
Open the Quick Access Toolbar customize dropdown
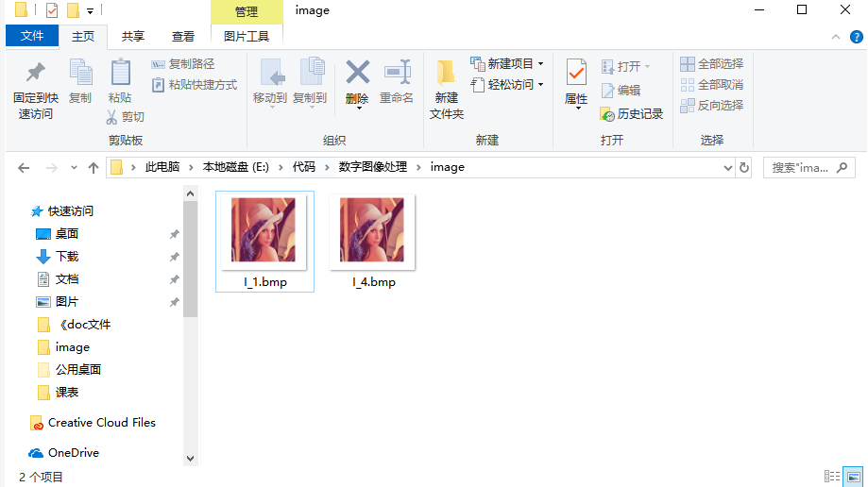[91, 10]
